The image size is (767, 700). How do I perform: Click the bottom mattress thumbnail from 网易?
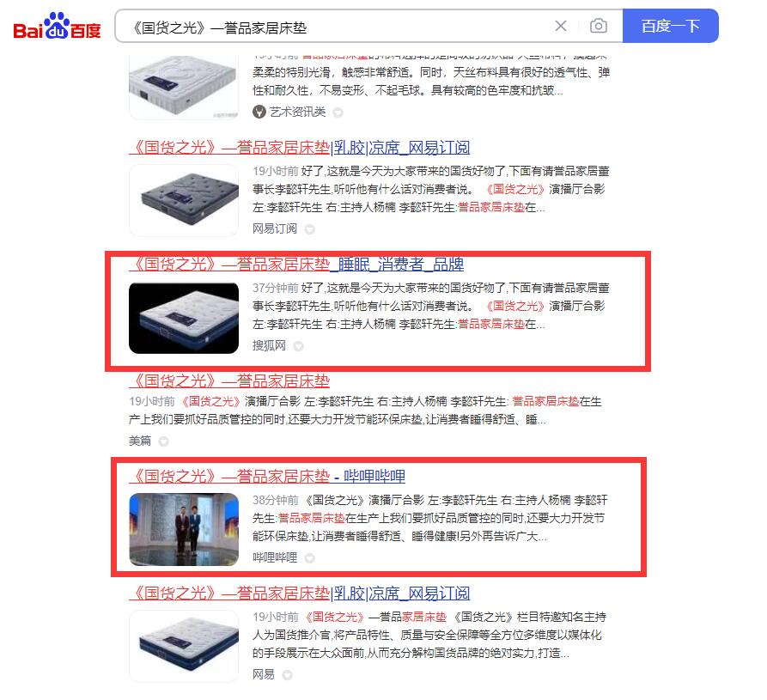coord(184,646)
